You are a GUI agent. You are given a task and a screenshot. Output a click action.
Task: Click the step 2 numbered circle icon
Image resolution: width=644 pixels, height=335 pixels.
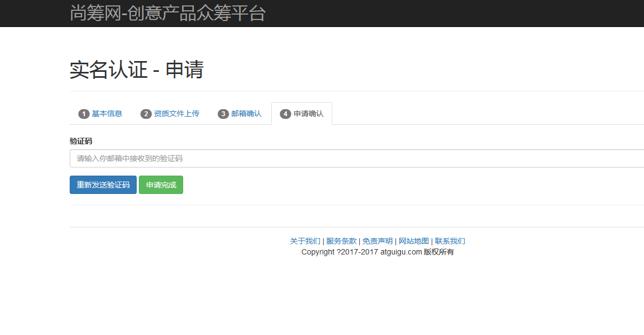coord(146,113)
